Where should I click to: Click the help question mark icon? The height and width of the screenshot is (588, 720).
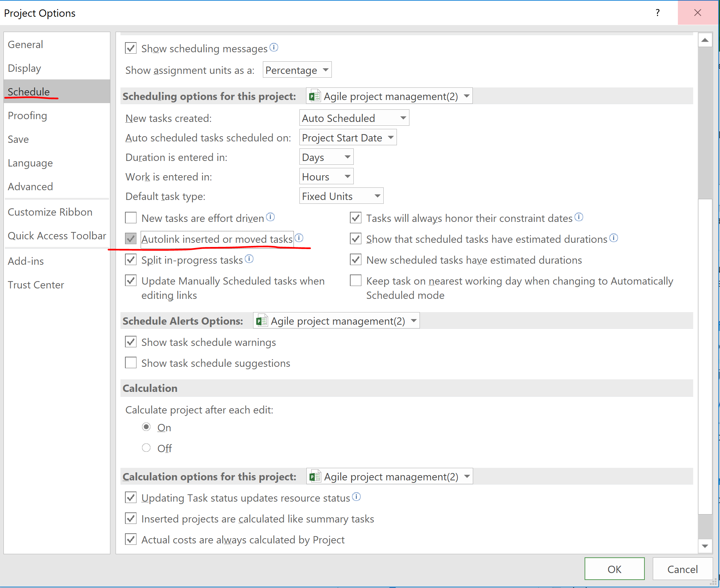[x=657, y=13]
